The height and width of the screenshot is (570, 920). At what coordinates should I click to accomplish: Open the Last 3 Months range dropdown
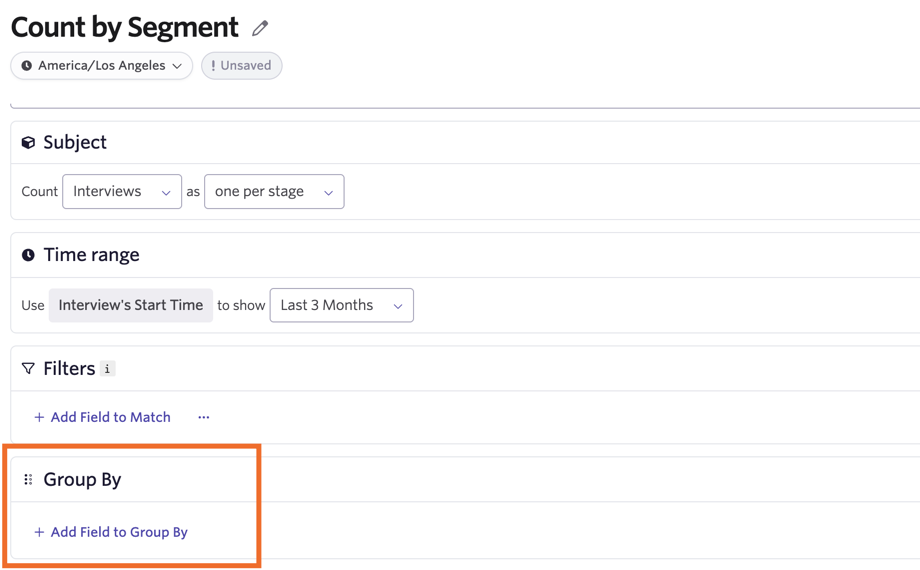(x=341, y=305)
